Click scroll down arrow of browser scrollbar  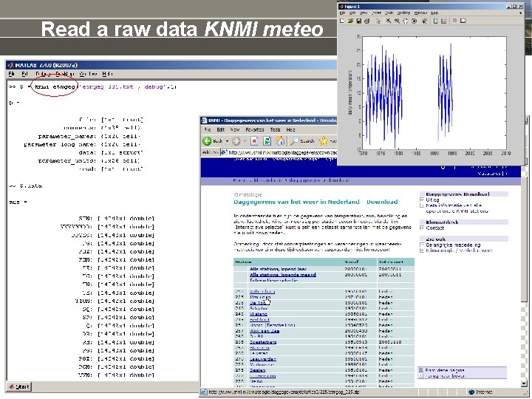[x=524, y=383]
